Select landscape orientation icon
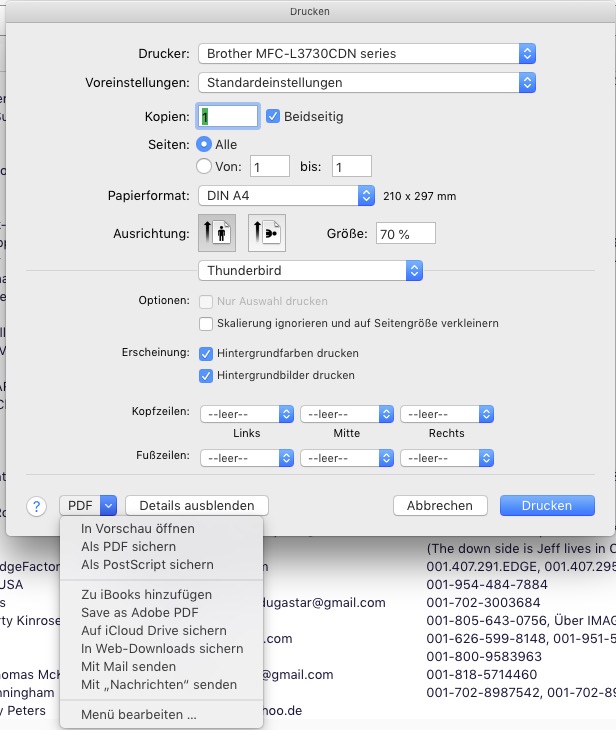 (267, 233)
